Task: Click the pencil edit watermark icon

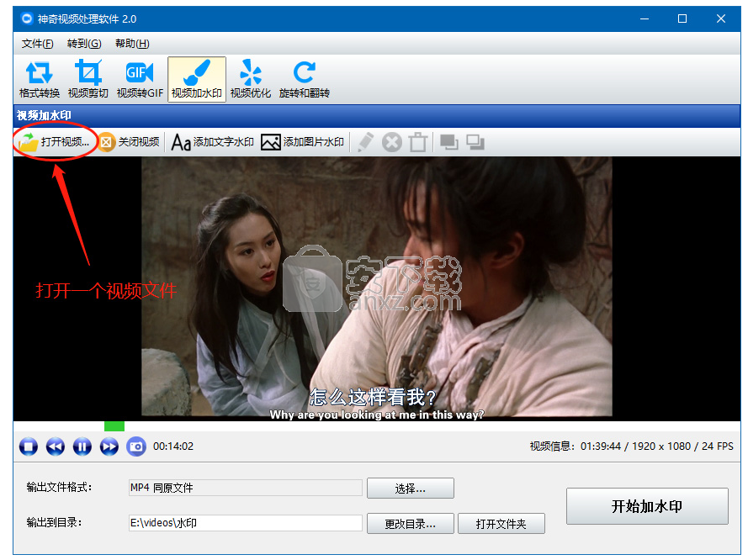Action: point(365,142)
